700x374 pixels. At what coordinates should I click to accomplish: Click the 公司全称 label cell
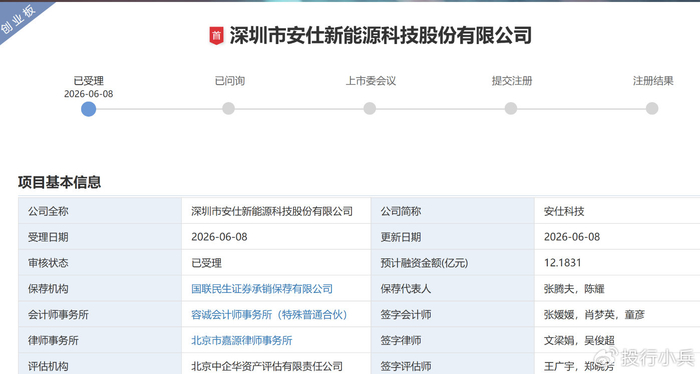tap(100, 211)
